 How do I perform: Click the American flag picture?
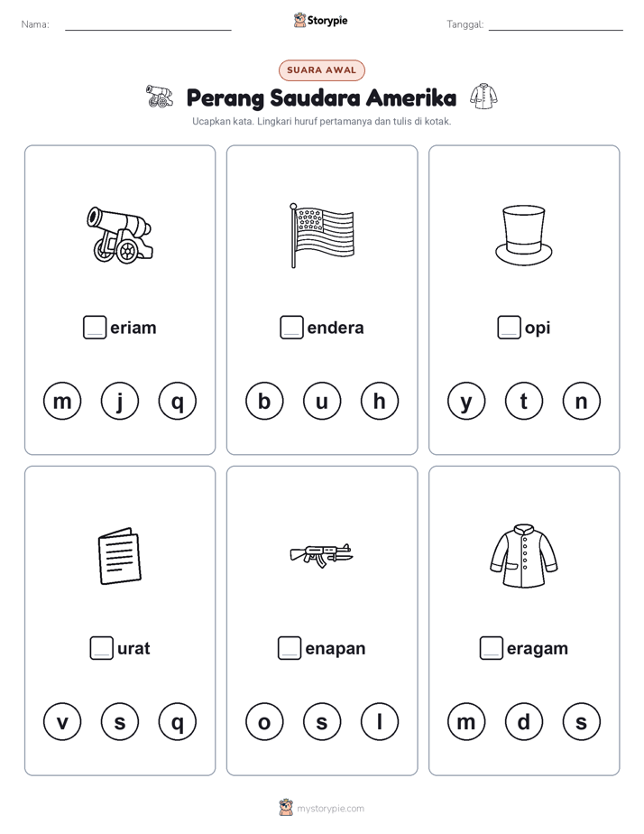322,235
